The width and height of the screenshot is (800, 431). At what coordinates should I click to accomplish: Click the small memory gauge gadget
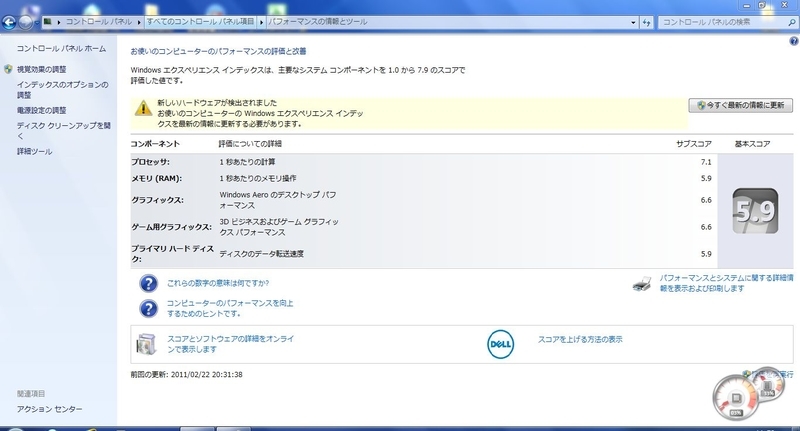coord(768,386)
